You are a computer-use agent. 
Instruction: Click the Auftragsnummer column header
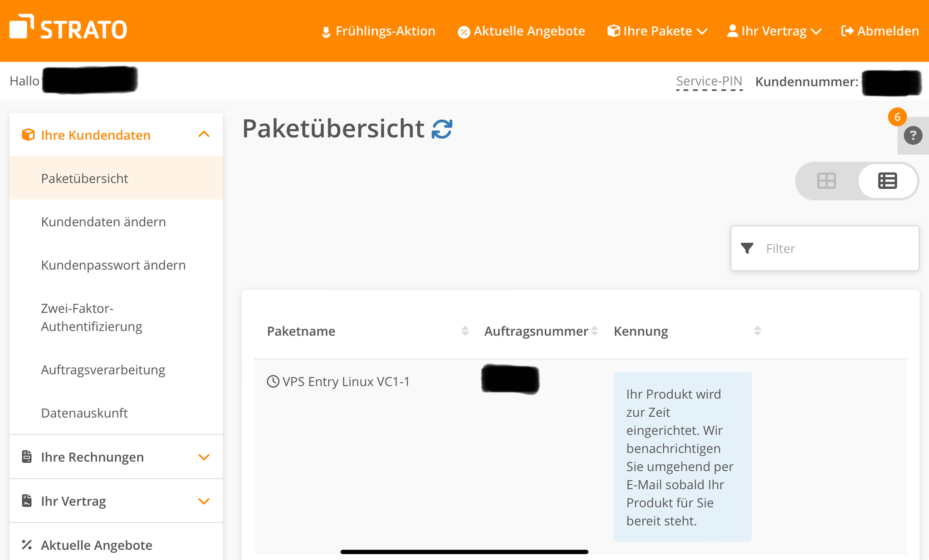536,331
